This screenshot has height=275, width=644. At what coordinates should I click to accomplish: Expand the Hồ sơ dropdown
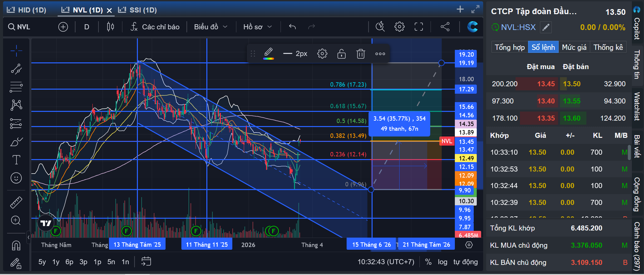[258, 27]
